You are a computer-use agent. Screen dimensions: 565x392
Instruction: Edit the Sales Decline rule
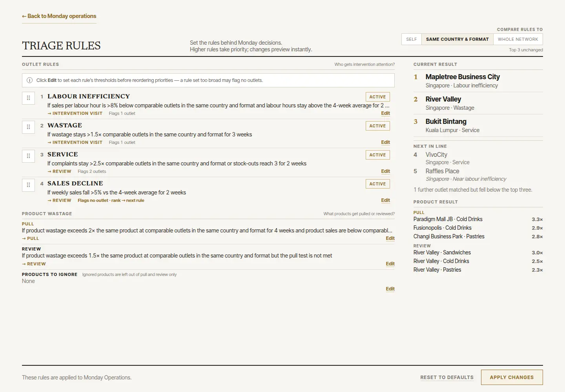pos(385,200)
